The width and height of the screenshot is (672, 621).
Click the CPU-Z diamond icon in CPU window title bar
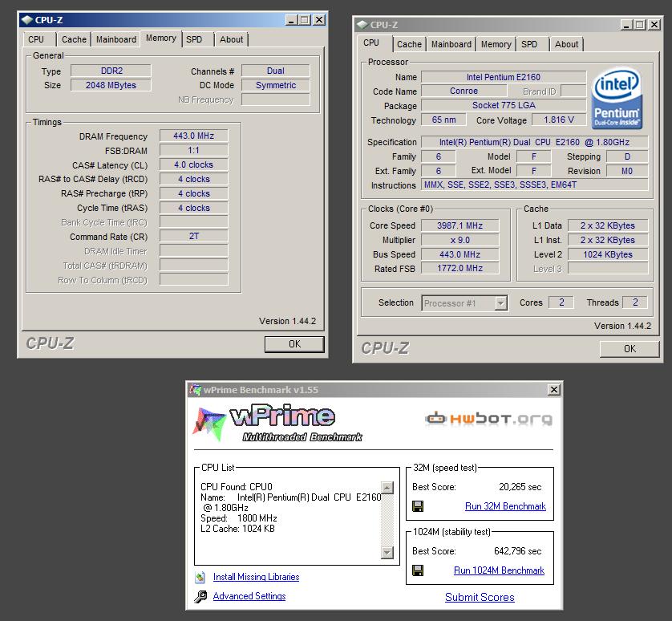(362, 24)
